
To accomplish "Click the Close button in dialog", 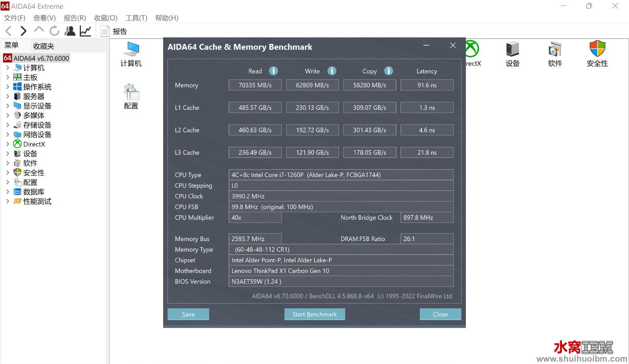I will coord(440,314).
